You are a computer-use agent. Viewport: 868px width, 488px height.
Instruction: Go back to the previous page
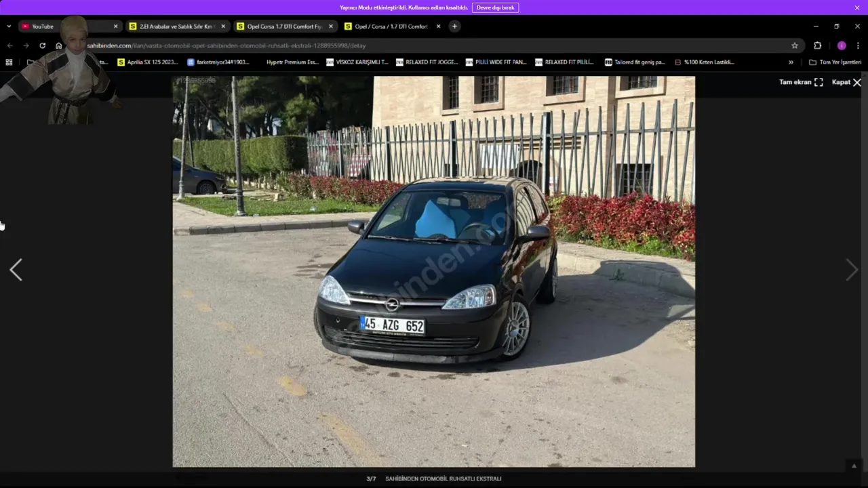point(9,45)
